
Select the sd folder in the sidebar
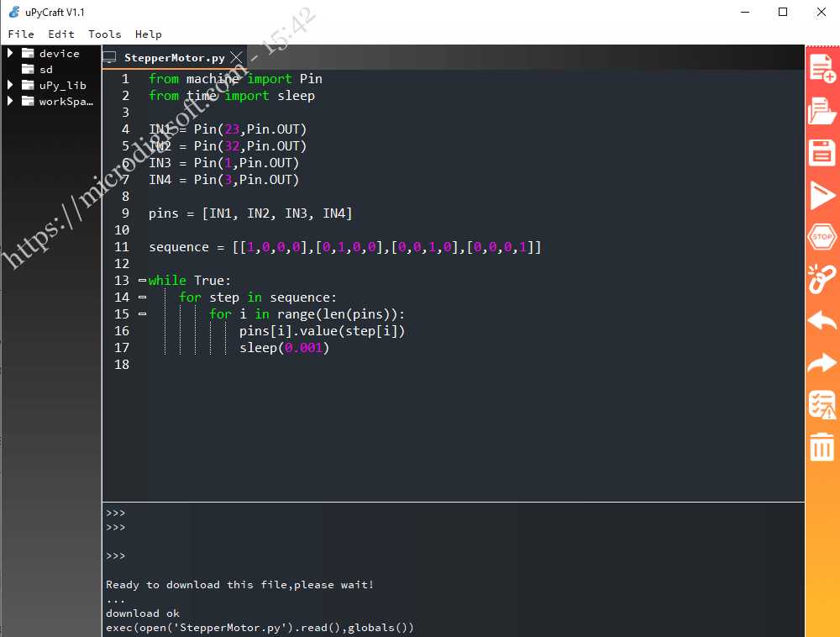[45, 69]
